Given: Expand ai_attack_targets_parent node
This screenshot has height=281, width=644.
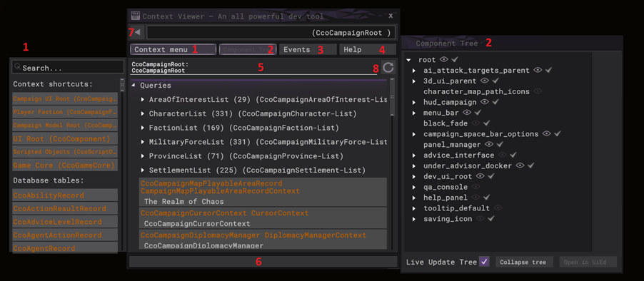Looking at the screenshot, I should click(x=414, y=71).
